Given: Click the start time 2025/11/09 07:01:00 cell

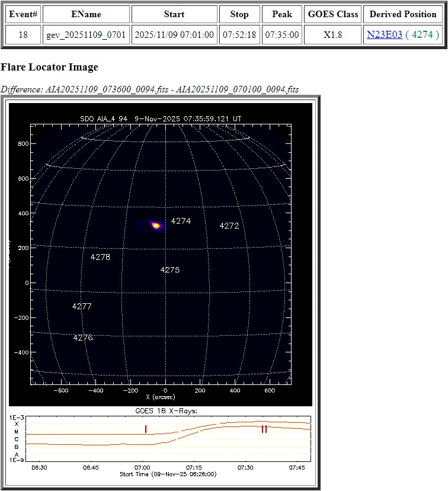Looking at the screenshot, I should (x=174, y=35).
